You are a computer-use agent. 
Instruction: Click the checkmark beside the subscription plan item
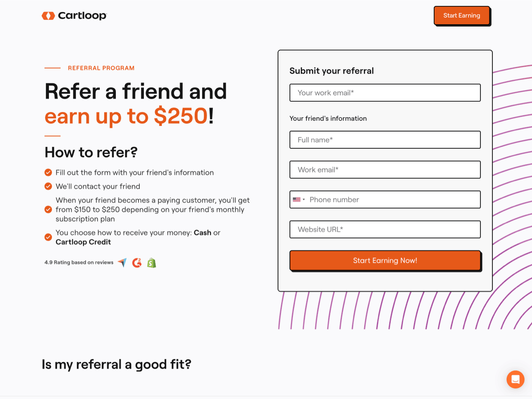click(48, 209)
